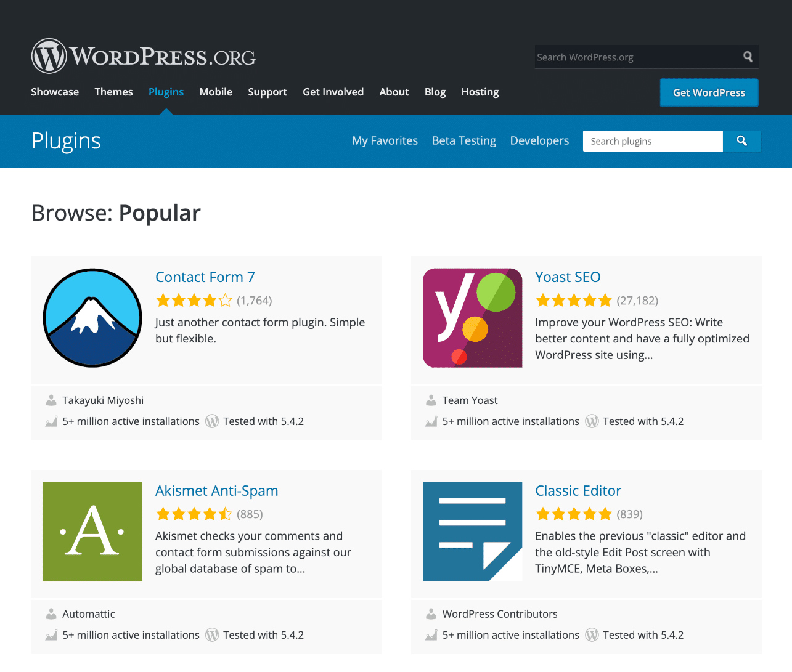The image size is (792, 672).
Task: Open the Hosting navigation item
Action: [x=480, y=92]
